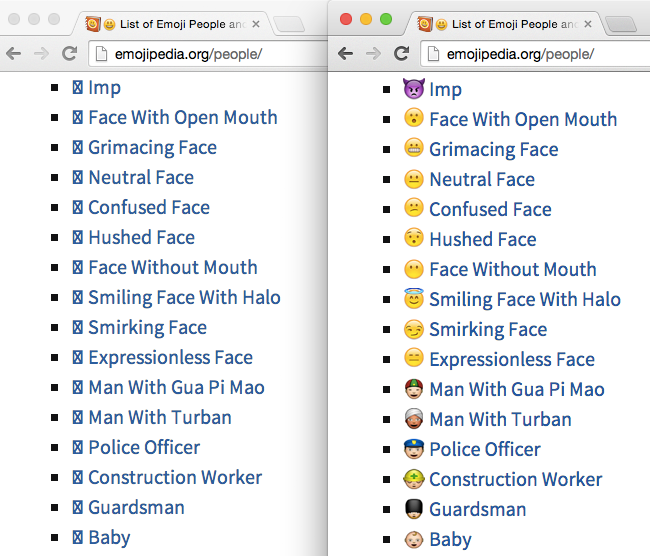Open Man With Turban text link in right window
This screenshot has width=650, height=556.
click(x=500, y=419)
